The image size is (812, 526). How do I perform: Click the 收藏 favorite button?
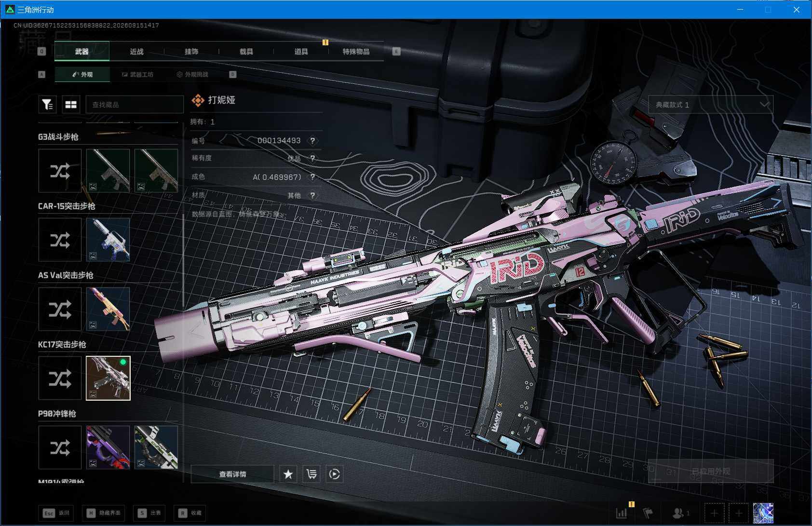click(x=190, y=513)
